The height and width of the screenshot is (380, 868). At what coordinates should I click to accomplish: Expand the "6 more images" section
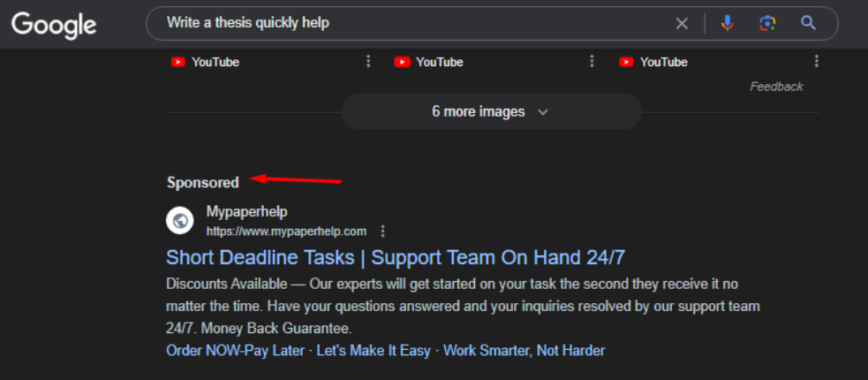click(491, 112)
